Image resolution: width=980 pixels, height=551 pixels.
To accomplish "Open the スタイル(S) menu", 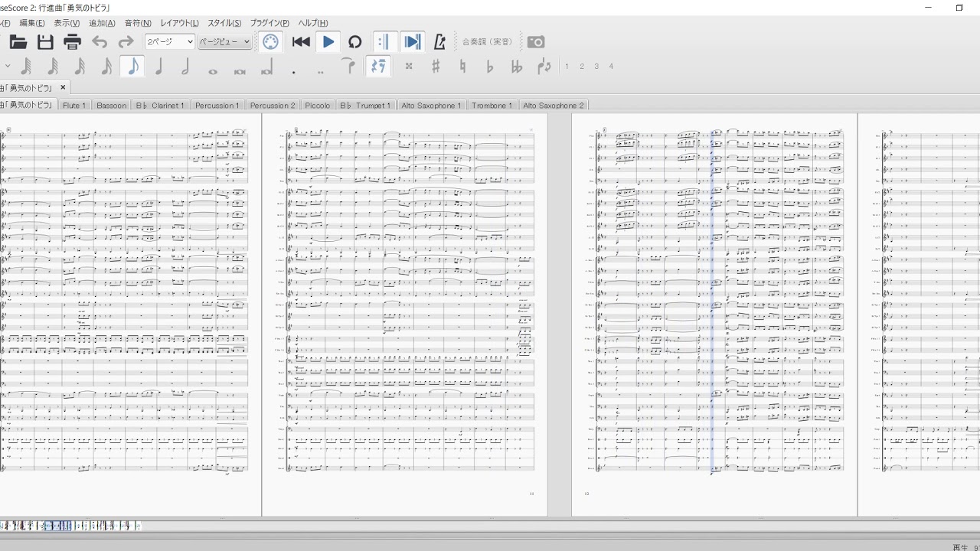I will pos(224,23).
